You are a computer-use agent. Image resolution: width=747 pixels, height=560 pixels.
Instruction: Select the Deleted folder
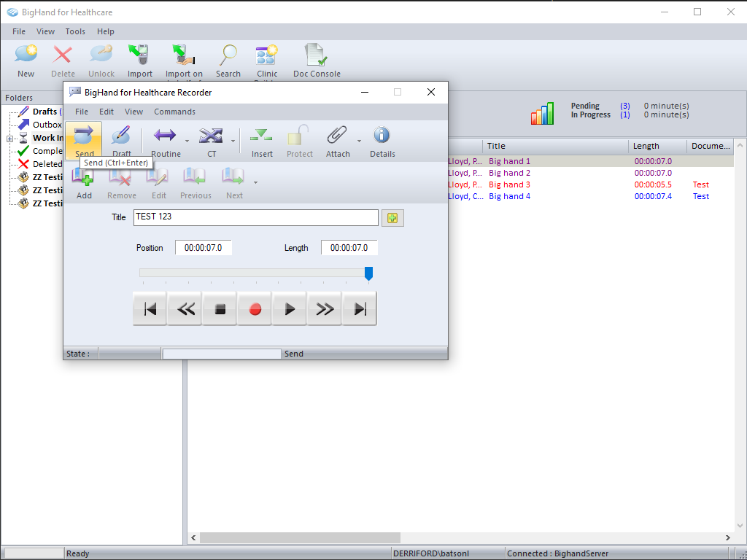tap(40, 164)
